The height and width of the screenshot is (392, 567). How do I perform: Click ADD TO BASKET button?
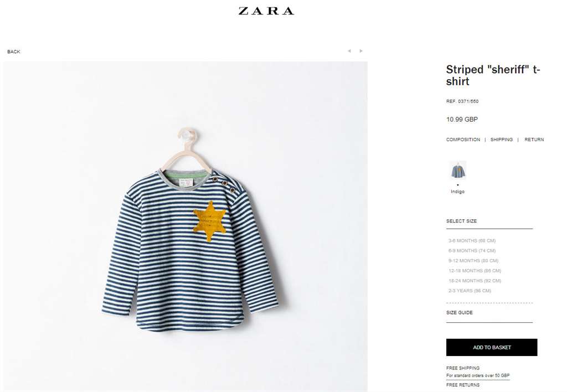(492, 347)
